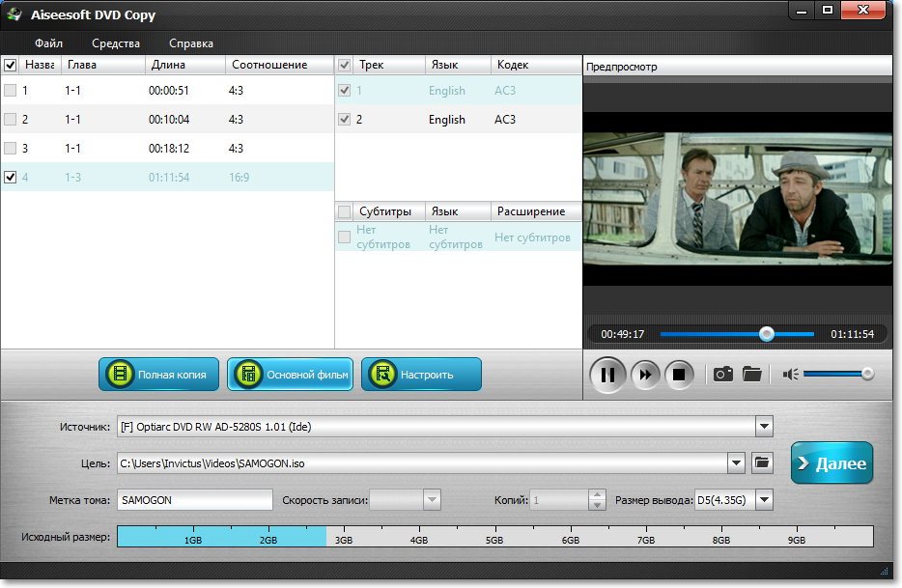Open the snapshot folder icon beside camera
The image size is (902, 588).
[752, 374]
